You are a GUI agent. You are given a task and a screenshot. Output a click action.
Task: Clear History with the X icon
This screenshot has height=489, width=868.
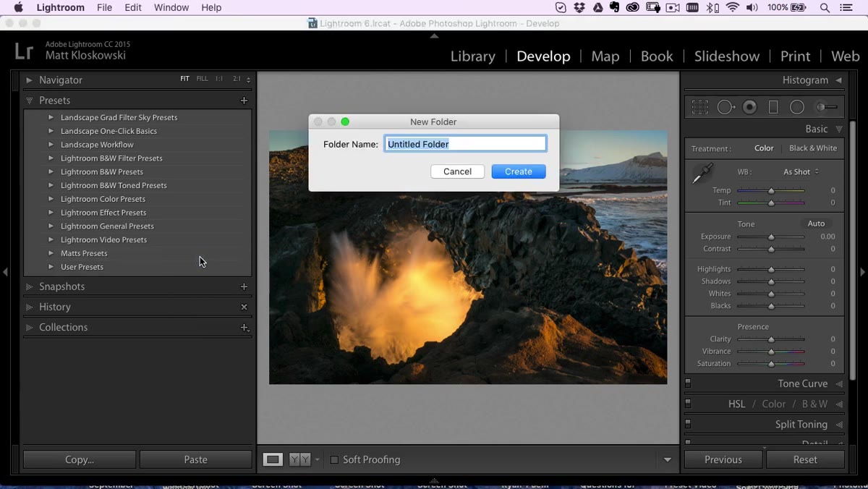click(x=244, y=307)
